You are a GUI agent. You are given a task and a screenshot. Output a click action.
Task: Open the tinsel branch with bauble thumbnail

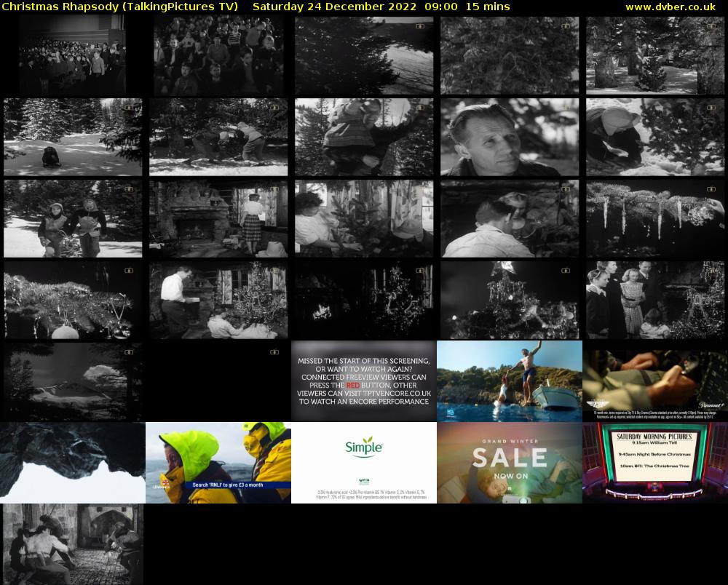pos(73,301)
